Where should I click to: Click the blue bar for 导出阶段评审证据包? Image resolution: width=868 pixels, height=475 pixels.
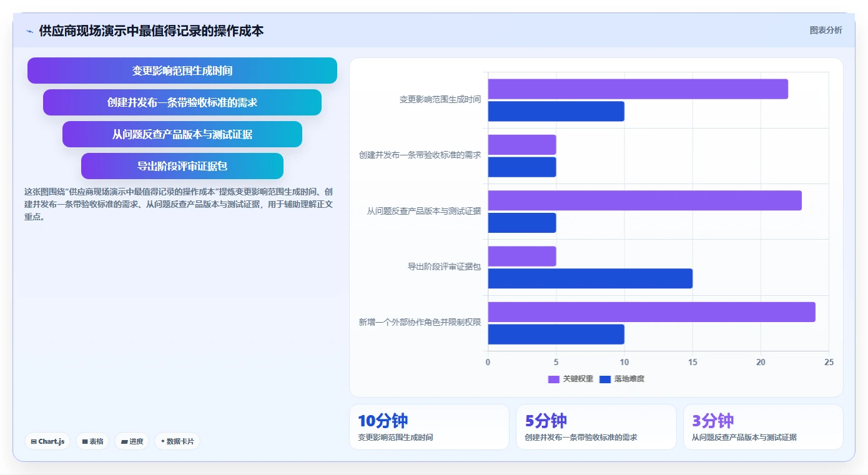590,278
